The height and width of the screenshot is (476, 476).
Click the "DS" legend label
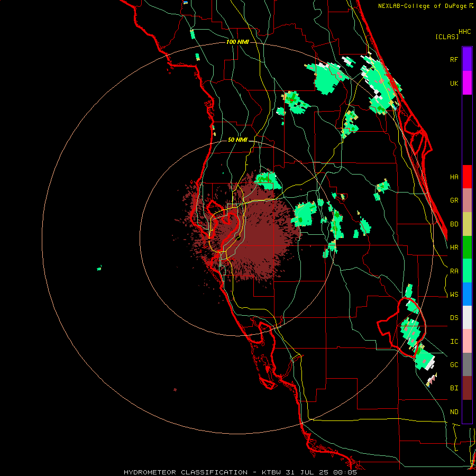[x=454, y=318]
